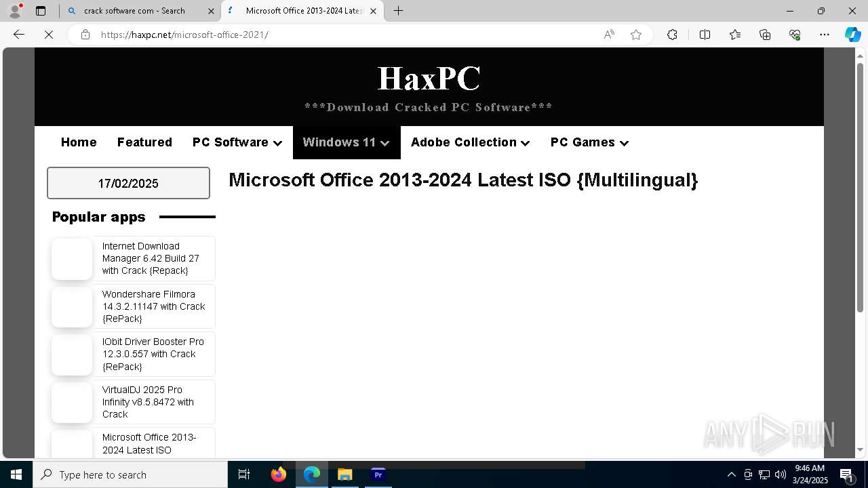Expand the PC Software dropdown
Viewport: 868px width, 488px height.
click(237, 142)
